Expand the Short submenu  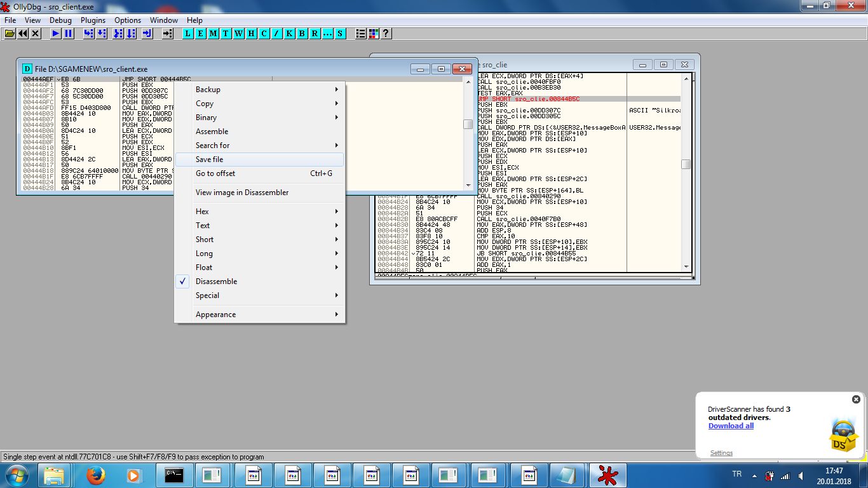[x=260, y=240]
